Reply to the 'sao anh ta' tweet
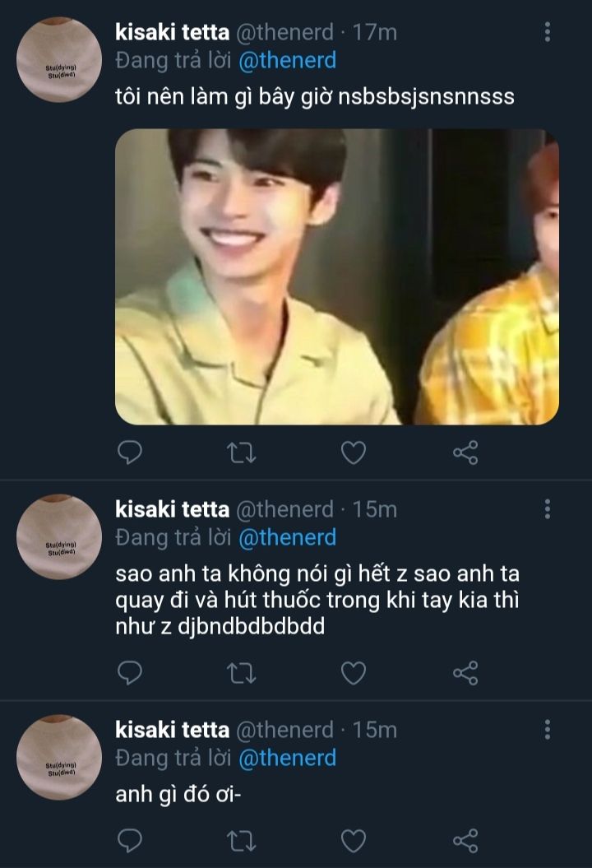This screenshot has width=592, height=868. tap(130, 674)
